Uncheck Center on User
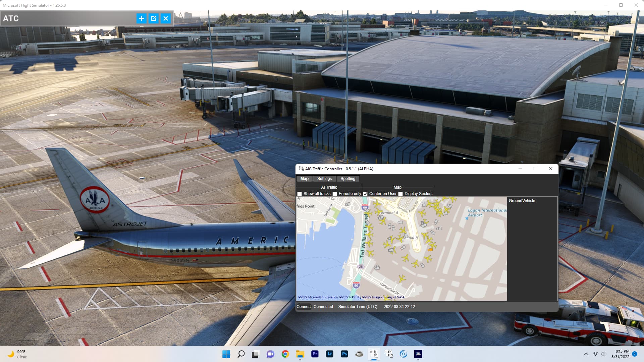 point(365,194)
